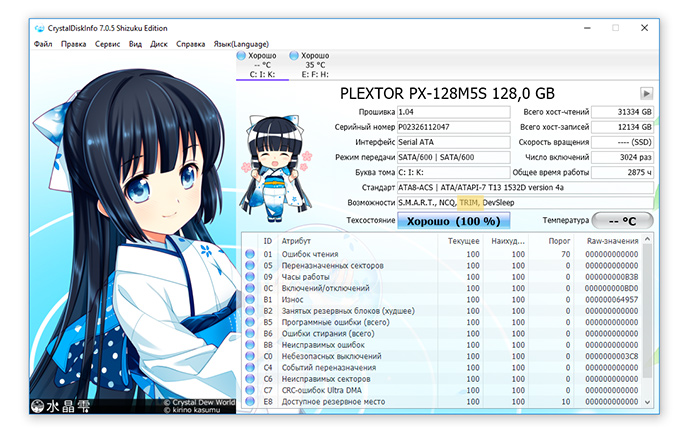The width and height of the screenshot is (700, 439).
Task: Select the Часы работы attribute text
Action: (305, 277)
